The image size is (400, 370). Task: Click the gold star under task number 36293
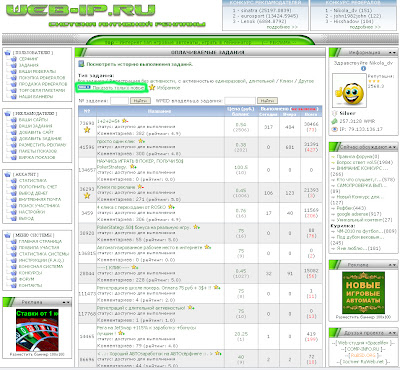(x=87, y=196)
